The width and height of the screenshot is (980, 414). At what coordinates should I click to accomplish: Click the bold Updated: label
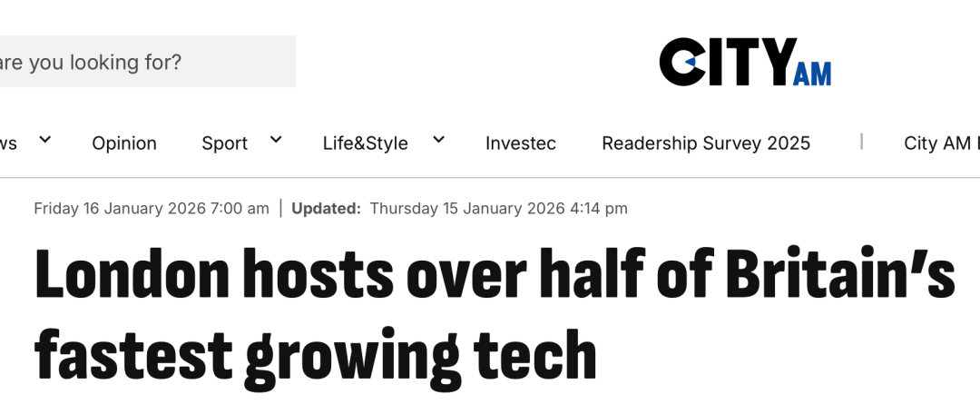(x=326, y=209)
